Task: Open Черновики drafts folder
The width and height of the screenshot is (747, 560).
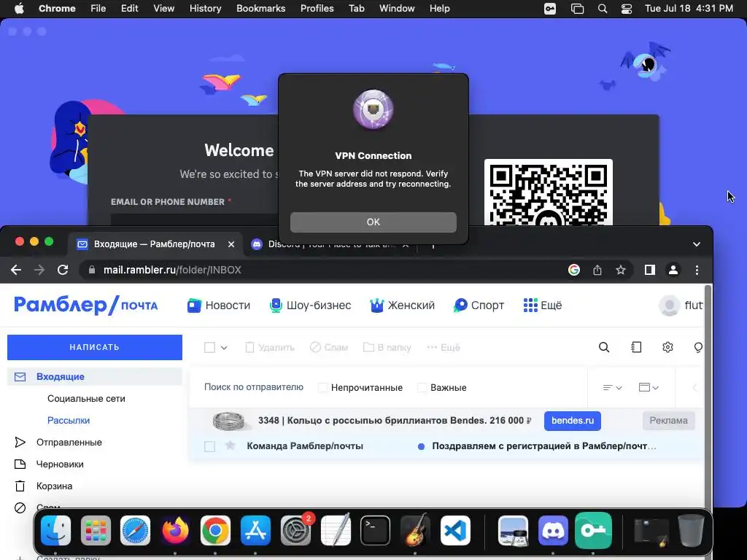Action: tap(60, 464)
